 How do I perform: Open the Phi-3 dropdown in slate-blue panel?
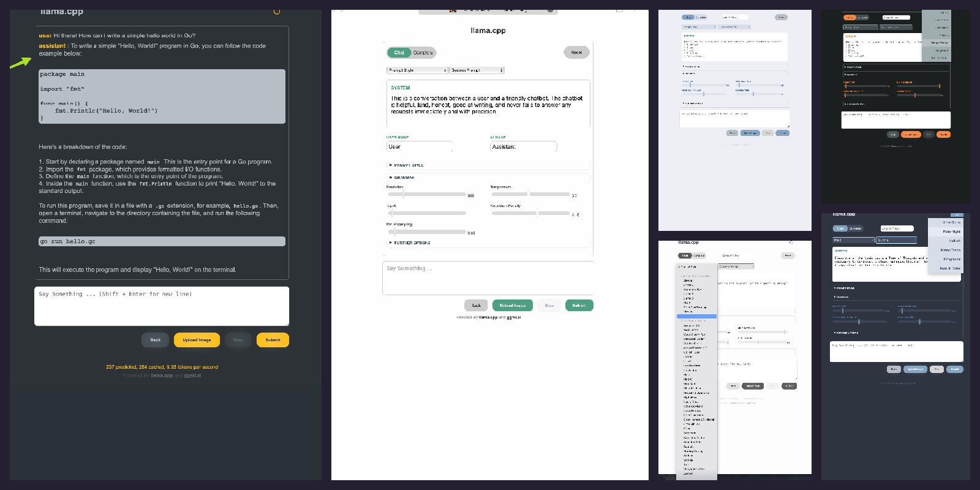(853, 240)
